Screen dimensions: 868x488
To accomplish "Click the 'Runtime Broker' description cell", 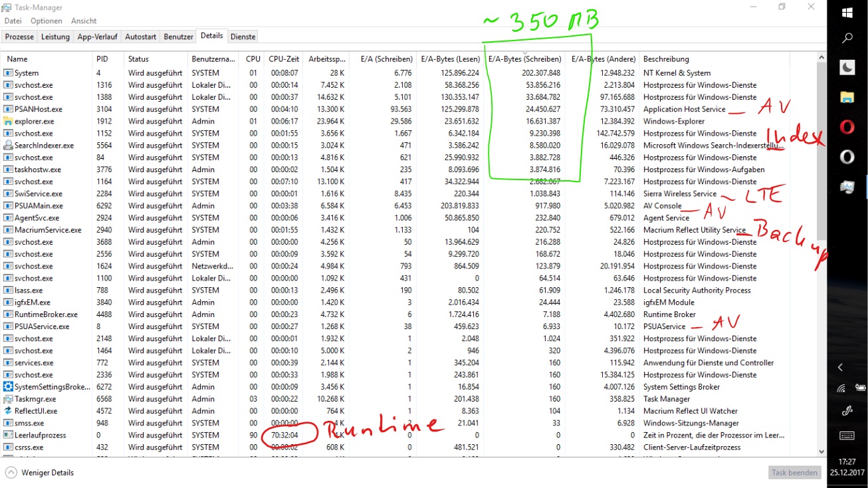I will tap(669, 314).
